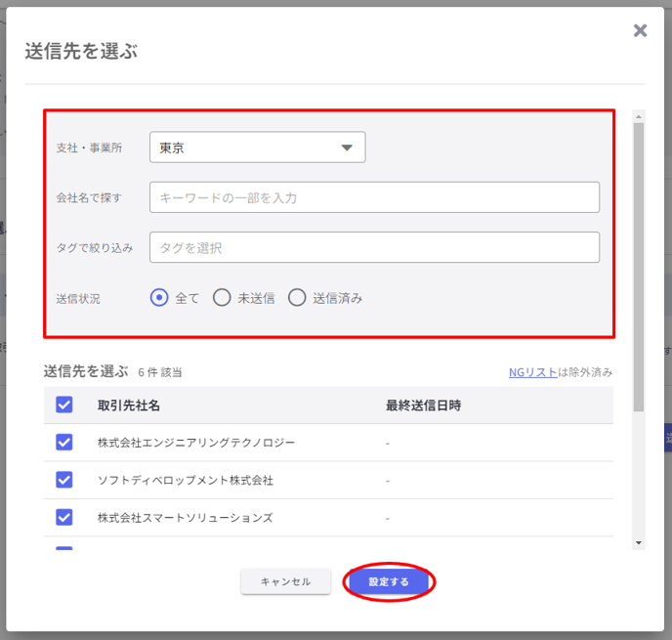
Task: Click the 設定する button
Action: (389, 581)
